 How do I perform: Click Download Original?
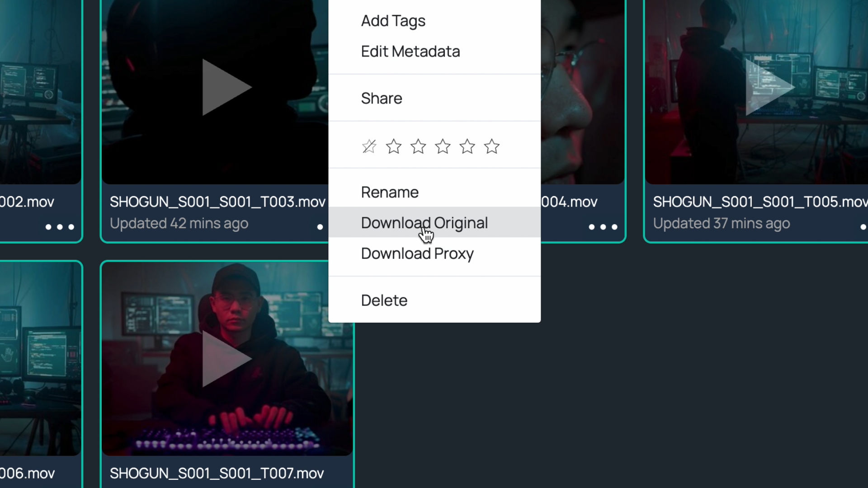tap(424, 223)
